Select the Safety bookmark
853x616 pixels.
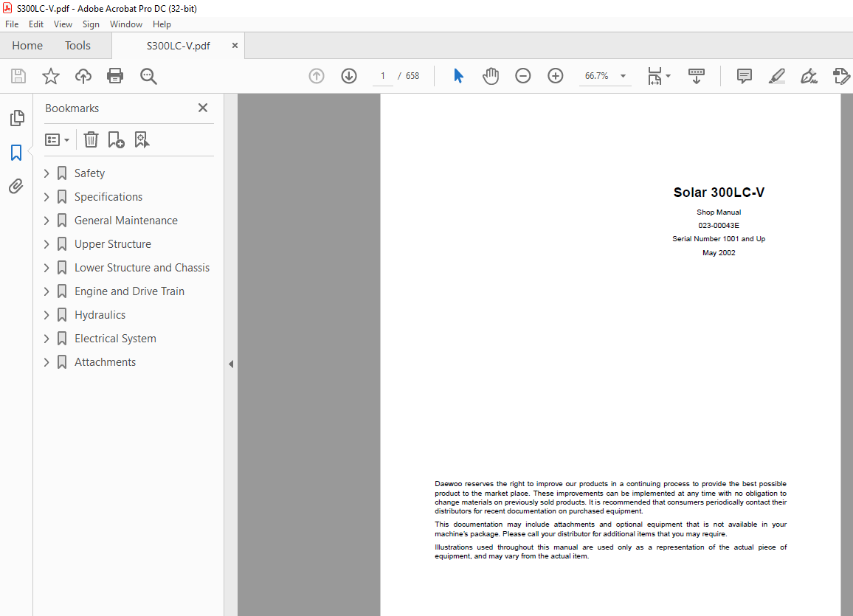coord(90,173)
